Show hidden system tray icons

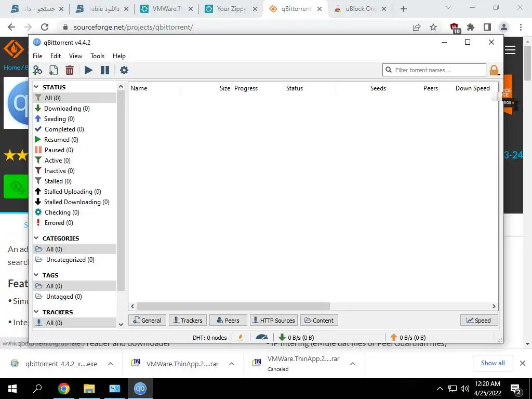coord(440,389)
